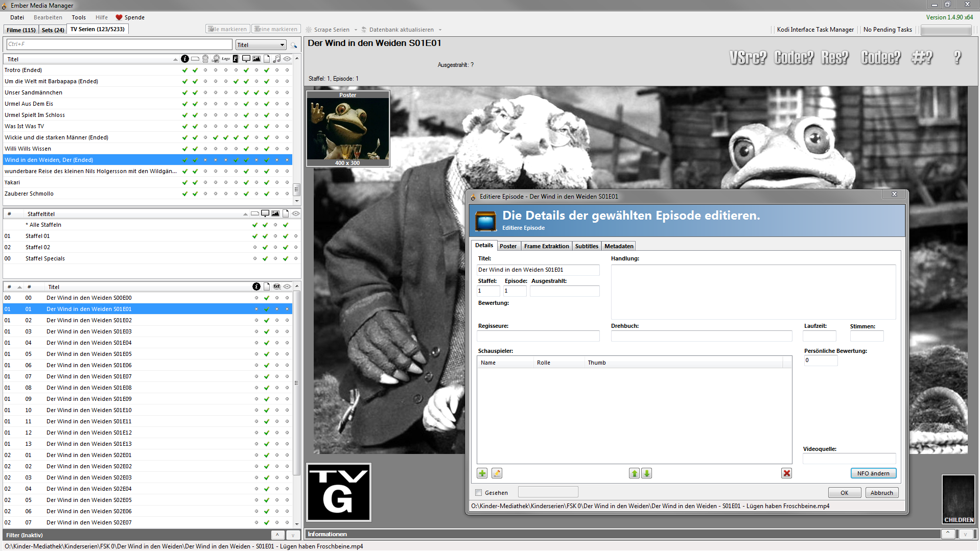This screenshot has width=980, height=551.
Task: Sort shows by landscape monitor column icon
Action: pyautogui.click(x=246, y=59)
